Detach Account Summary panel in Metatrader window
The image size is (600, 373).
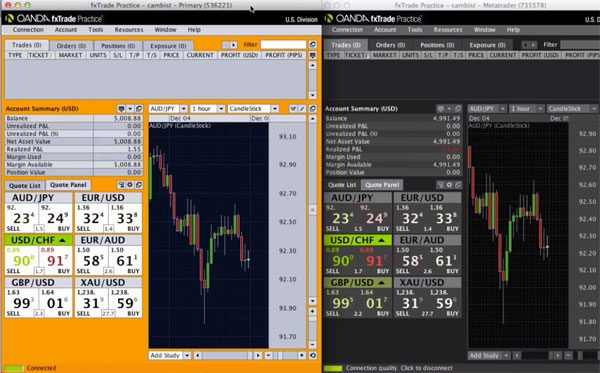[458, 109]
